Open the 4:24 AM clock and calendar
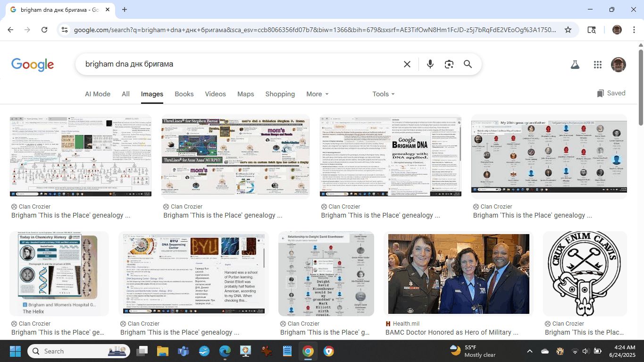The height and width of the screenshot is (362, 644). pos(622,351)
